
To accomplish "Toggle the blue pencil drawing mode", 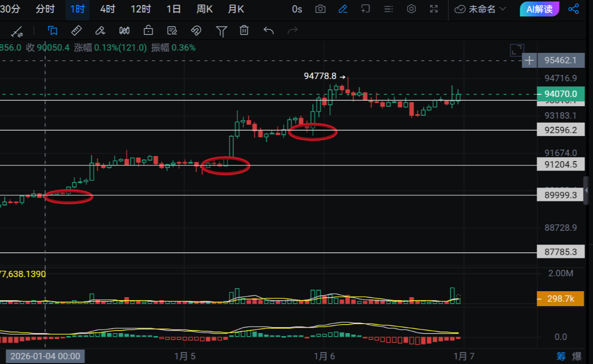I will (343, 9).
